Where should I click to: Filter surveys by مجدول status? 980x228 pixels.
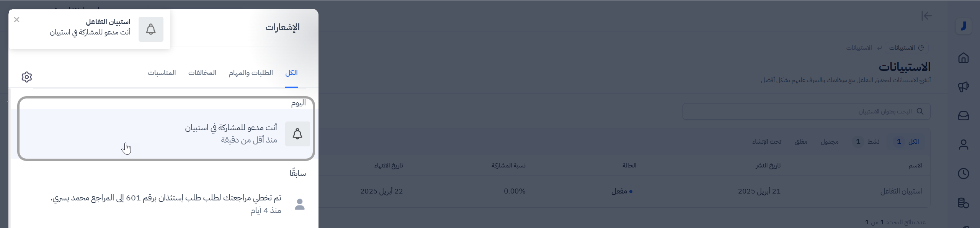point(830,142)
